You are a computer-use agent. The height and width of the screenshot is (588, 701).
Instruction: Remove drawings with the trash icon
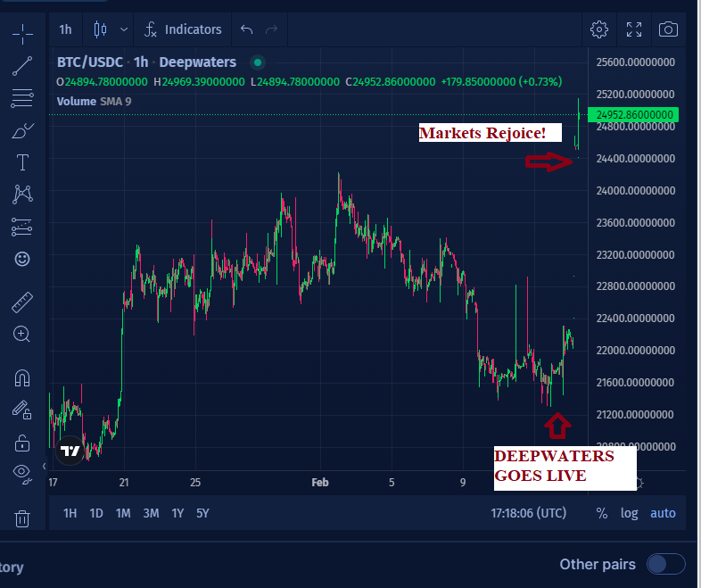pos(22,518)
